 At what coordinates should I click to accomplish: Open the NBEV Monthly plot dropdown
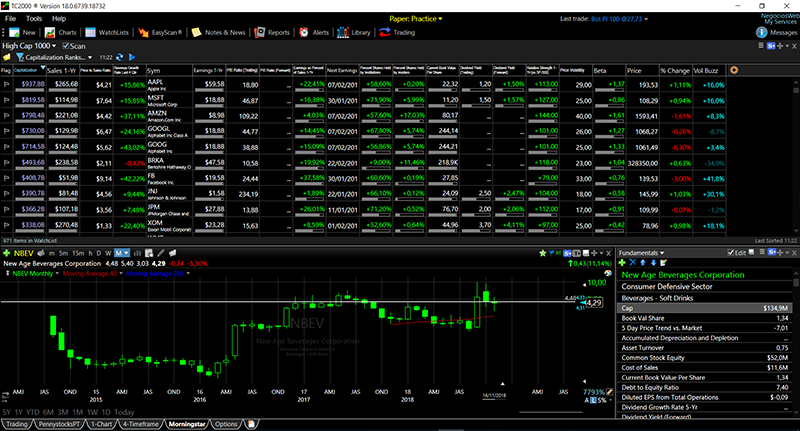(57, 273)
